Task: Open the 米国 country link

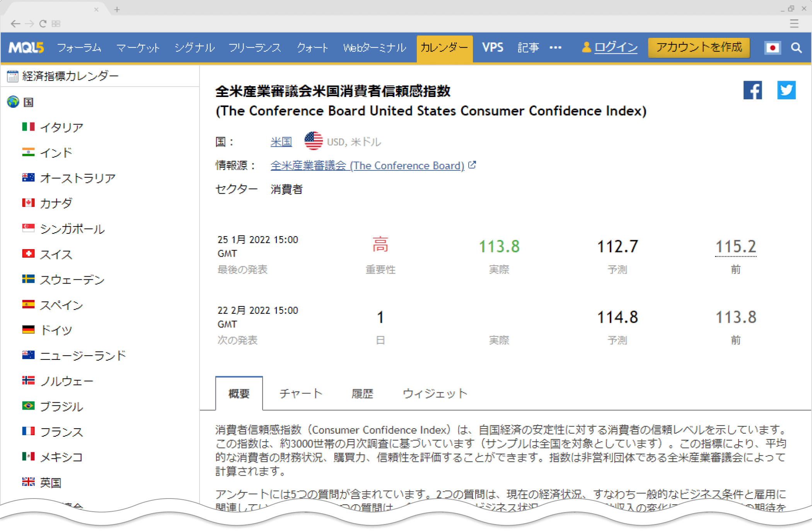Action: coord(281,142)
